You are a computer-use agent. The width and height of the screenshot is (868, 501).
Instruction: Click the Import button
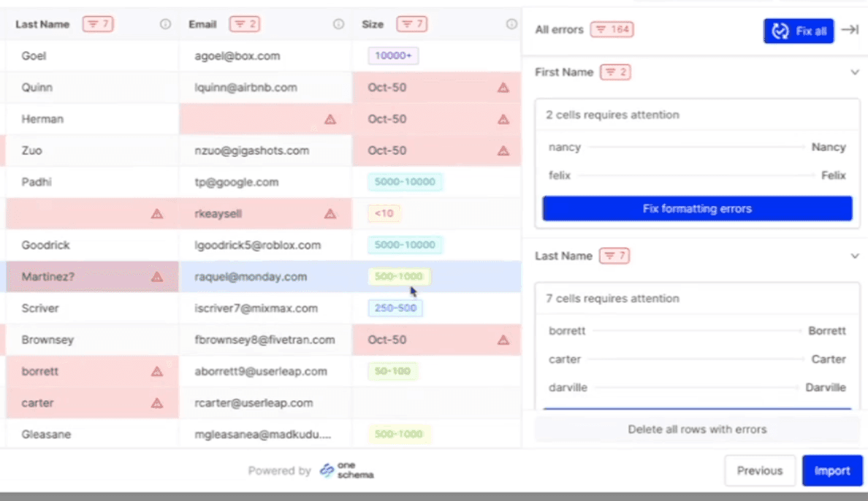[832, 470]
